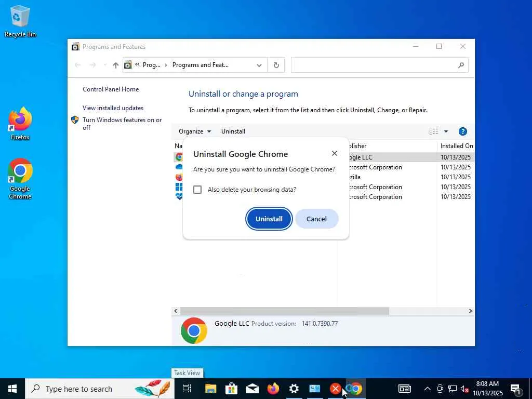Select the Firefox desktop shortcut
Screen dimensions: 532x399
point(20,124)
